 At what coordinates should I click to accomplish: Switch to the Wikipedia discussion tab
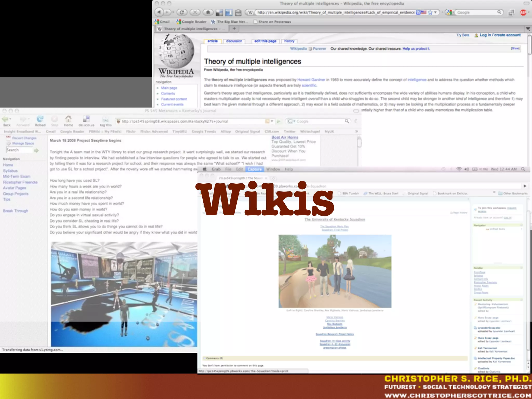pos(234,41)
